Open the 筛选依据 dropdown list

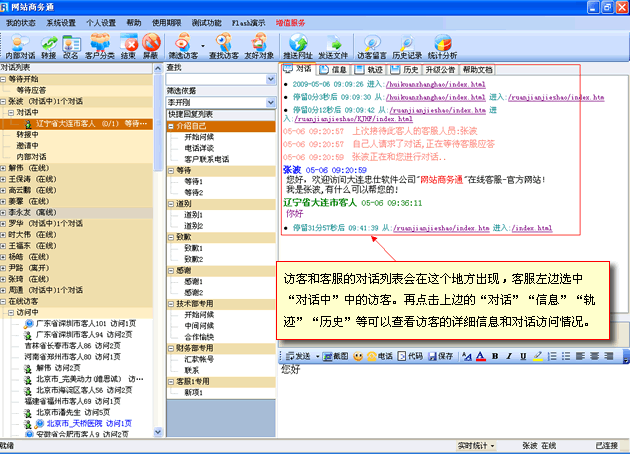[271, 101]
